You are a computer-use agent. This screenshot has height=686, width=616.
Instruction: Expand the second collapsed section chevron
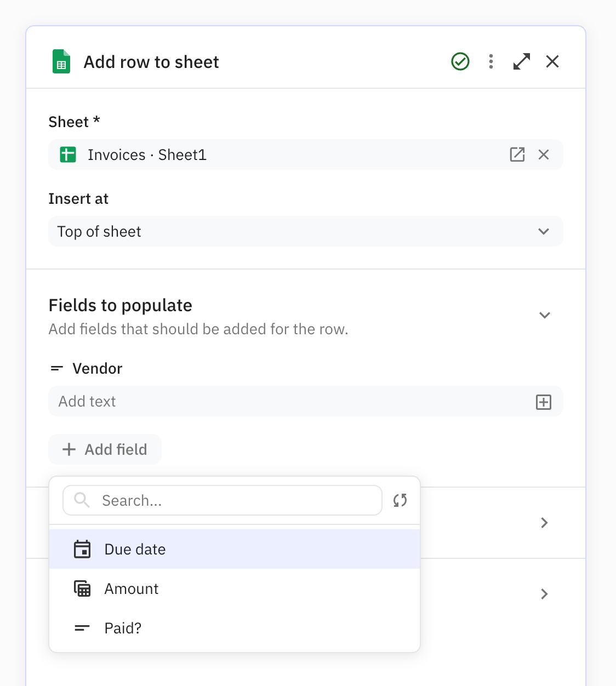544,594
